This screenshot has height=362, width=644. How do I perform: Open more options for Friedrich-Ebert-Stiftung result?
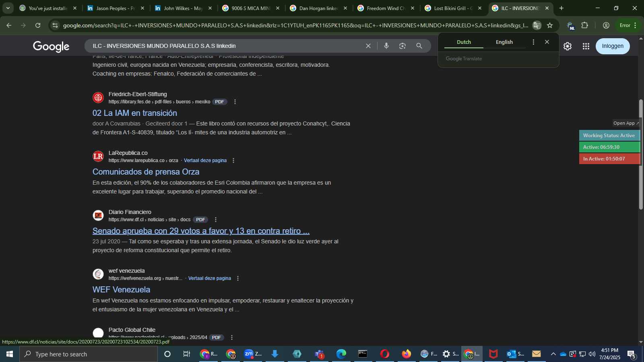click(x=235, y=102)
